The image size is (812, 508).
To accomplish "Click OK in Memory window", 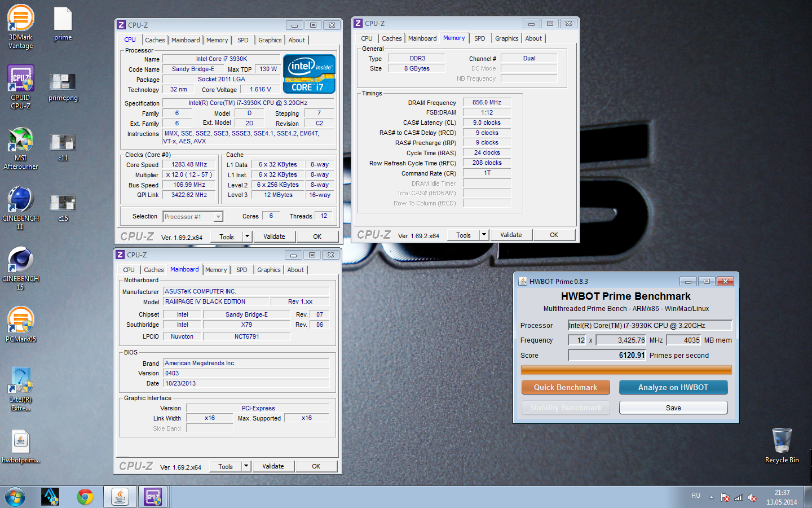I will [x=554, y=235].
